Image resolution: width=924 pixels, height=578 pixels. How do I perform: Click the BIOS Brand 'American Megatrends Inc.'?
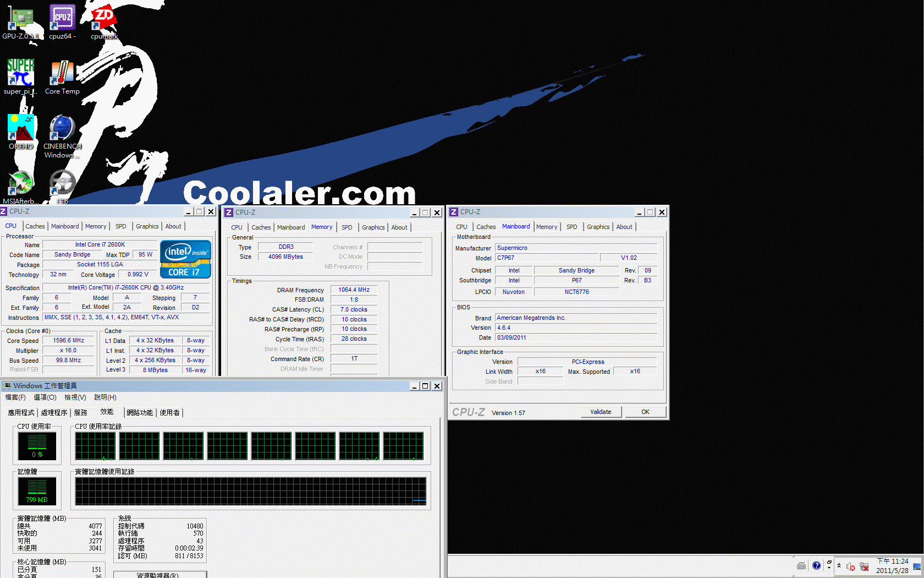pos(576,318)
